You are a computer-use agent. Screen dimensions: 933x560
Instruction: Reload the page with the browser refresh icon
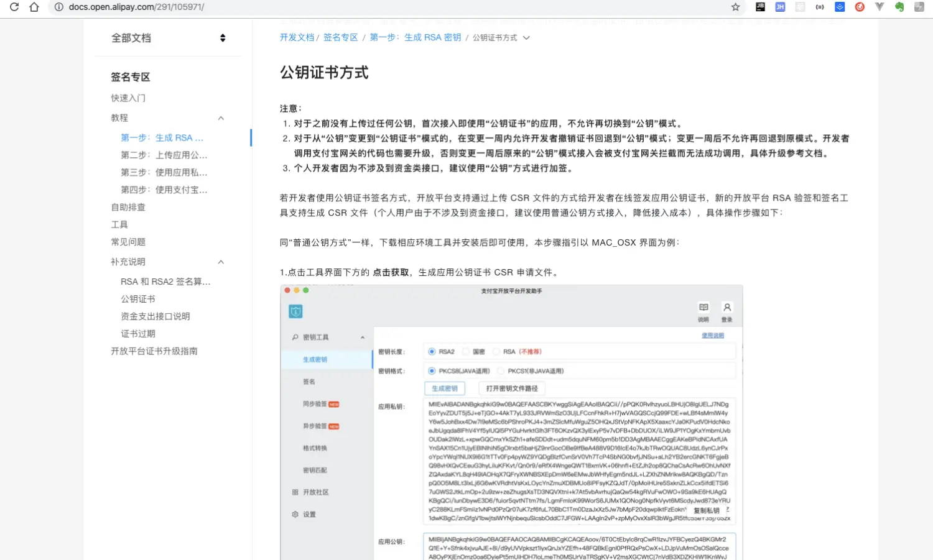click(x=14, y=7)
